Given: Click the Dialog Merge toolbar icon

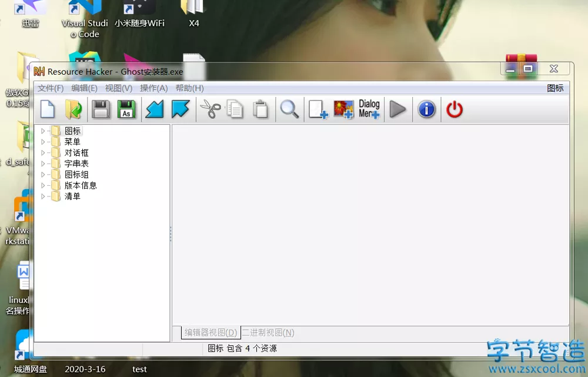Looking at the screenshot, I should [x=369, y=109].
